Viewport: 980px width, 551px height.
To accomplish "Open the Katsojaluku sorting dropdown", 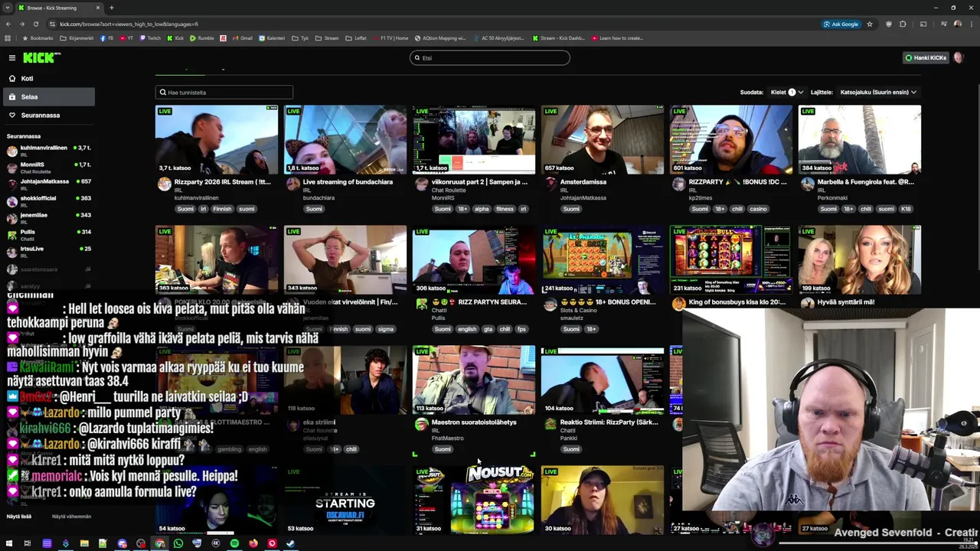I will click(877, 92).
